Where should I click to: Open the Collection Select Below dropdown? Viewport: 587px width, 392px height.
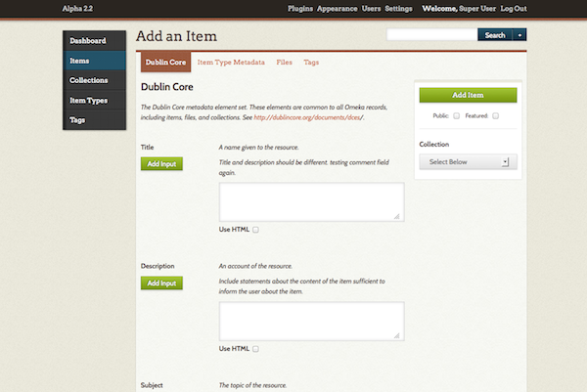point(468,162)
